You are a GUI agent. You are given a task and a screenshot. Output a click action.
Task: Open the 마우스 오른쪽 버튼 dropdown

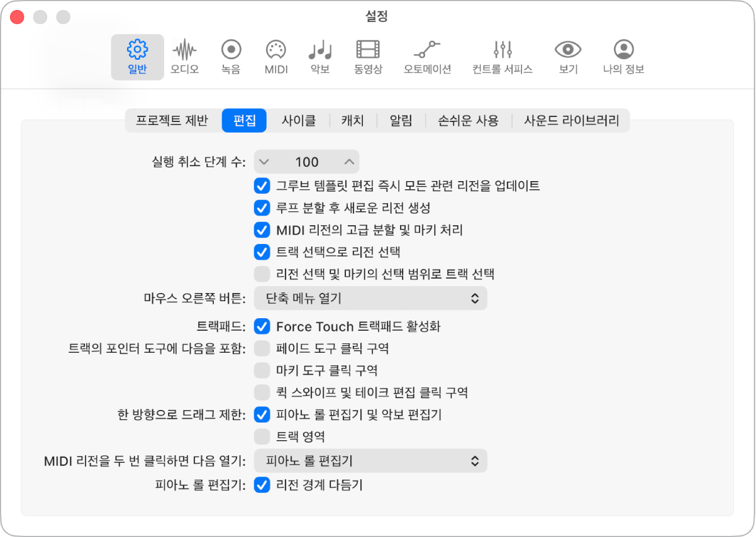click(370, 298)
